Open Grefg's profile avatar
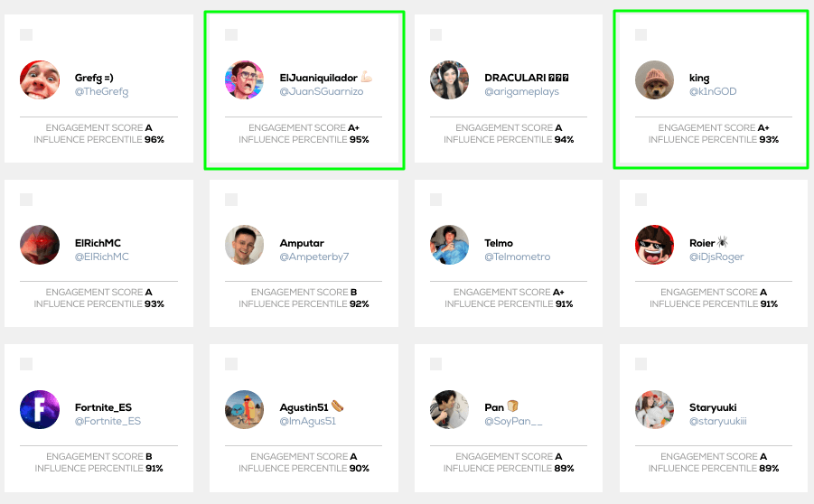 tap(40, 79)
